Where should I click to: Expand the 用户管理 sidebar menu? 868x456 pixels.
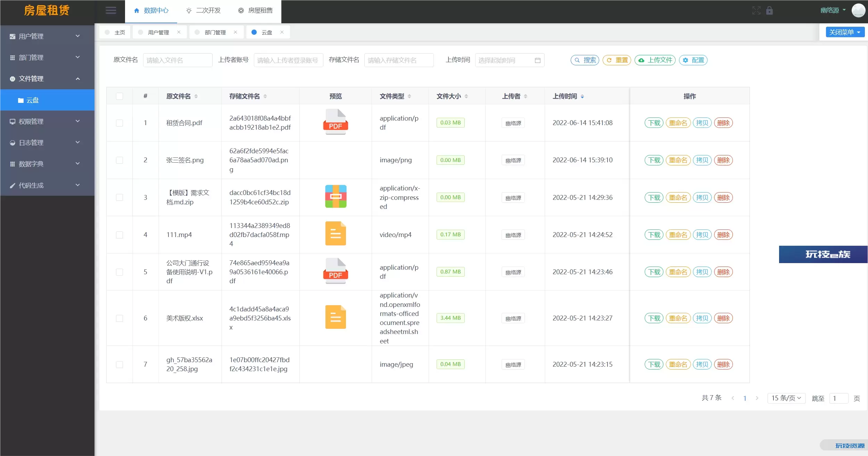pos(47,36)
